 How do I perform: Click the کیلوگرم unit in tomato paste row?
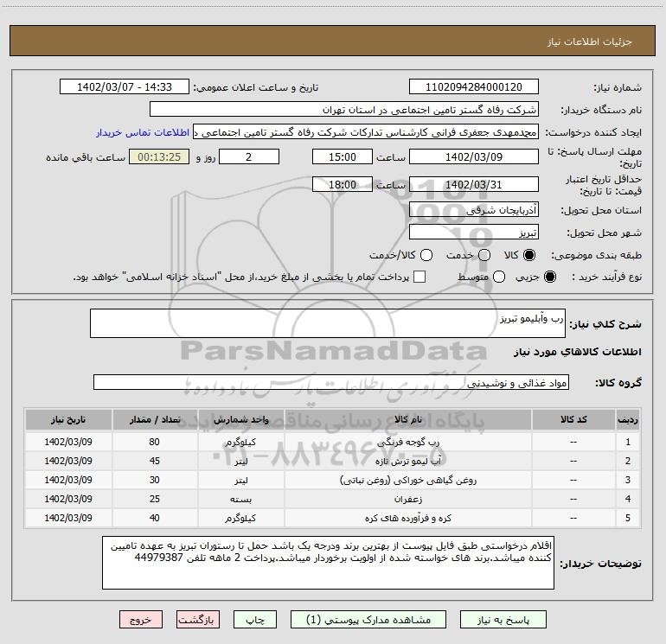coord(240,442)
